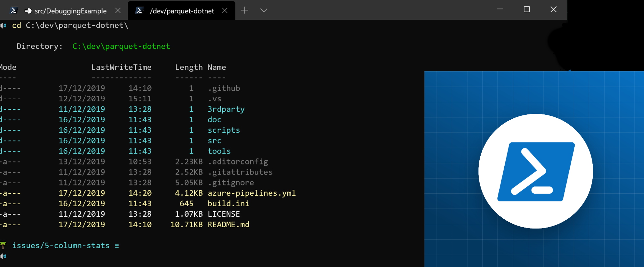This screenshot has height=267, width=644.
Task: Click the ≡ git status symbol after the branch name
Action: click(x=117, y=246)
